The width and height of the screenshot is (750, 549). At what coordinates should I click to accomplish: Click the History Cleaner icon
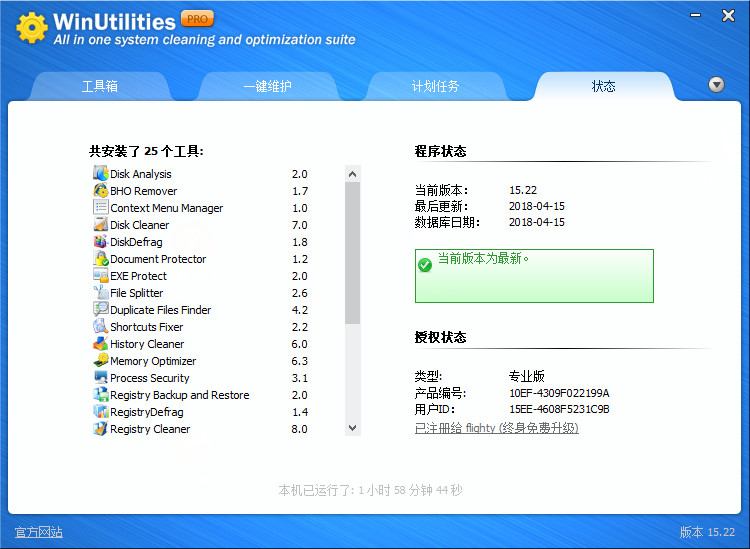pyautogui.click(x=100, y=343)
